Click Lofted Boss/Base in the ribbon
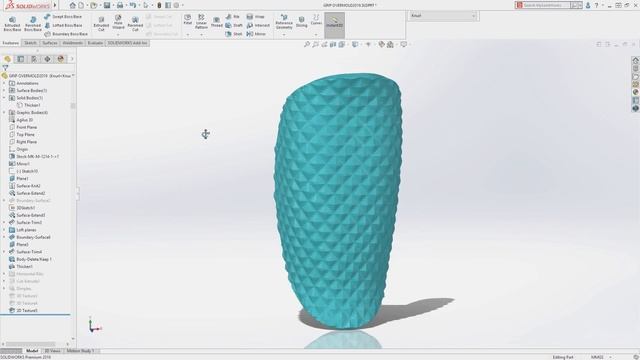The image size is (640, 360). (63, 25)
